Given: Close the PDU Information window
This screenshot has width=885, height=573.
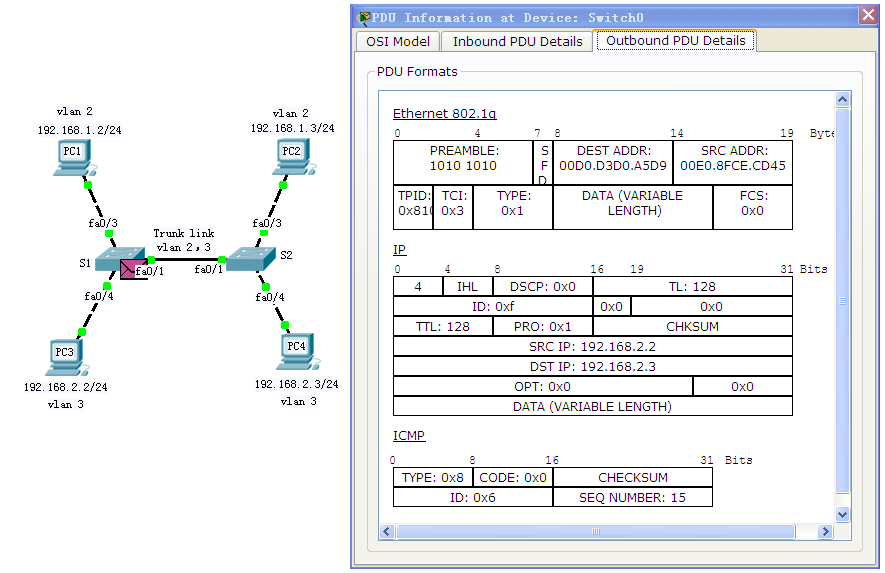Looking at the screenshot, I should (x=868, y=16).
